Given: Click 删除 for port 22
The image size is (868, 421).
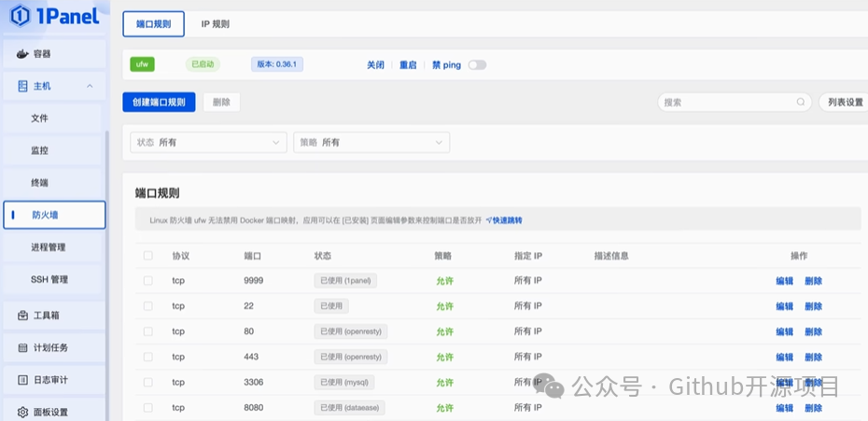Looking at the screenshot, I should pos(813,306).
